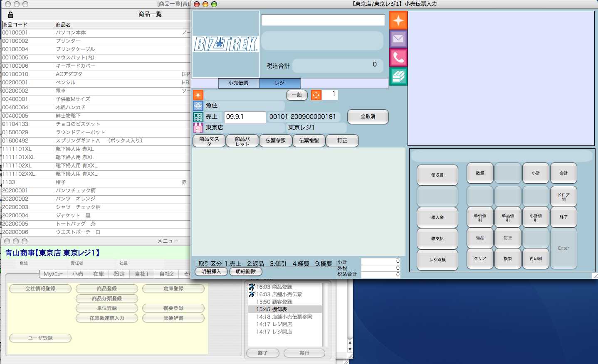Select product row パソコン本体 in list
Image resolution: width=598 pixels, height=364 pixels.
tap(71, 33)
